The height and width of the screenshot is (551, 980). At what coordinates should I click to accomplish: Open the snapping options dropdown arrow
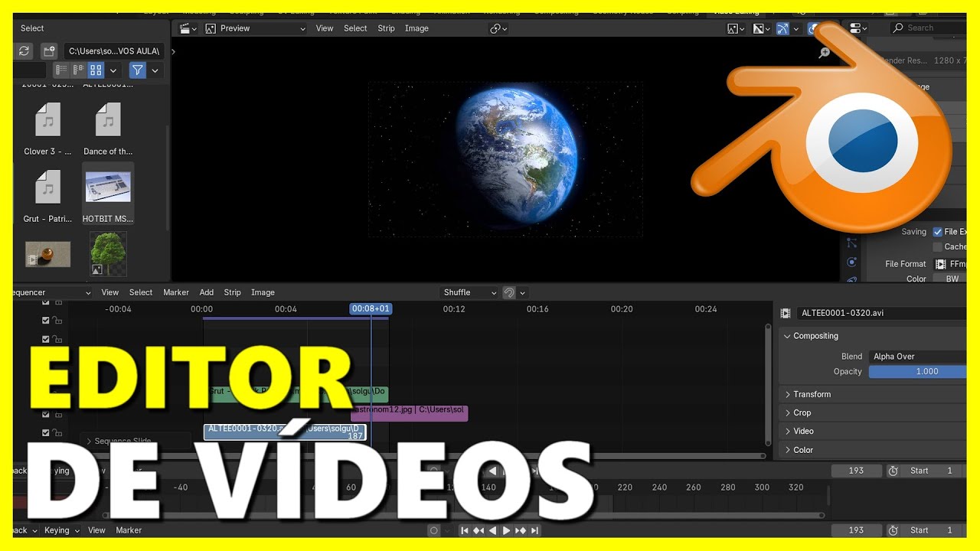523,292
